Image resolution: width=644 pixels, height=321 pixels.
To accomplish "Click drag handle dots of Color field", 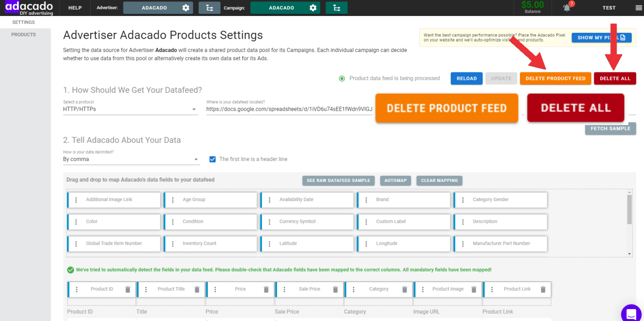I will [x=76, y=222].
